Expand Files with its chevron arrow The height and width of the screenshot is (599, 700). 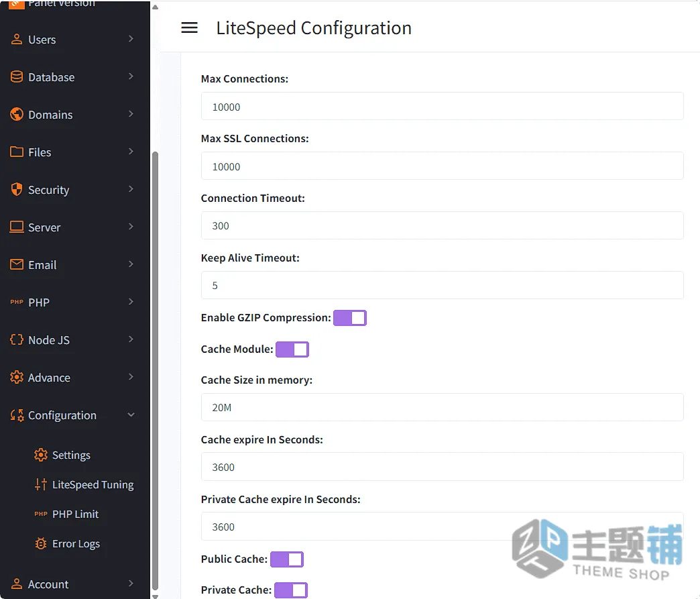coord(131,152)
